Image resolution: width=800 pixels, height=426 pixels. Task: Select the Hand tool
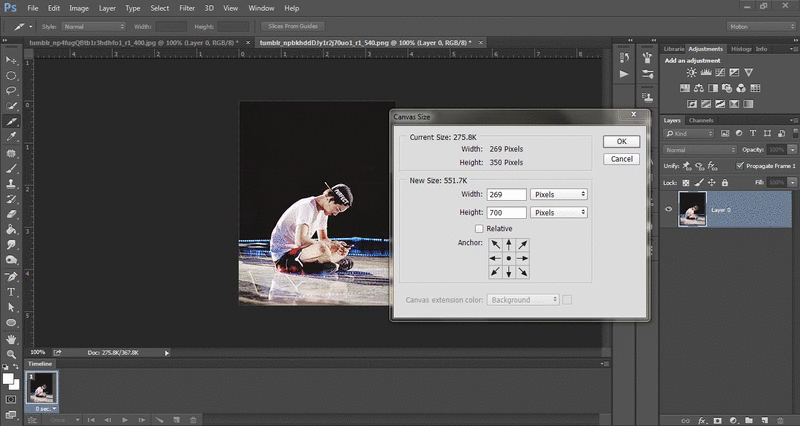click(11, 339)
